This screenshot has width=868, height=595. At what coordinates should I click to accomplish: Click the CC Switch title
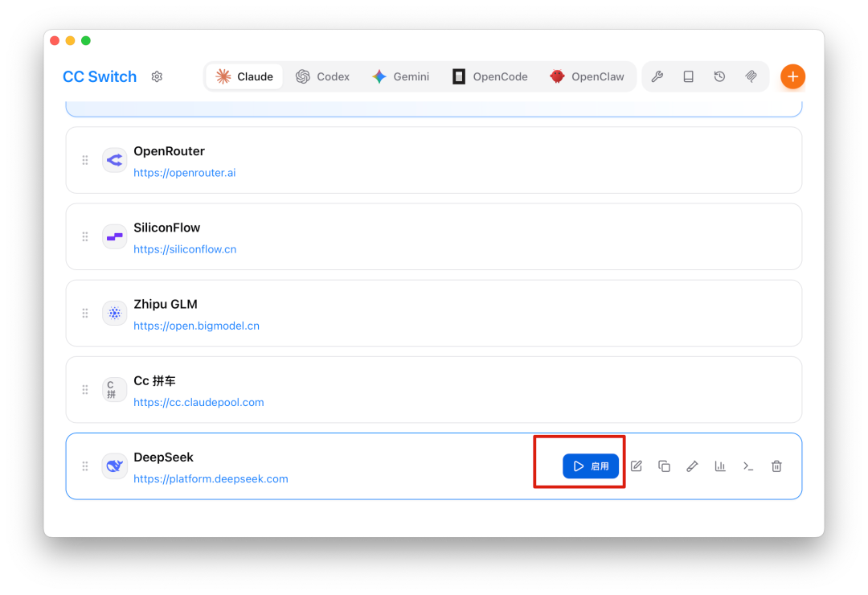(x=100, y=76)
